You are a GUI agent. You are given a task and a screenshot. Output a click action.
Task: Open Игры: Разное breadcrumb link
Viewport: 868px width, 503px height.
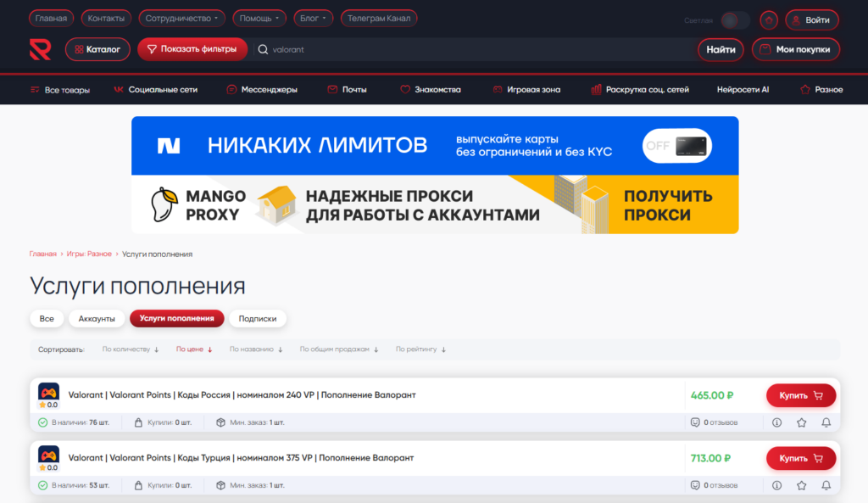point(89,254)
